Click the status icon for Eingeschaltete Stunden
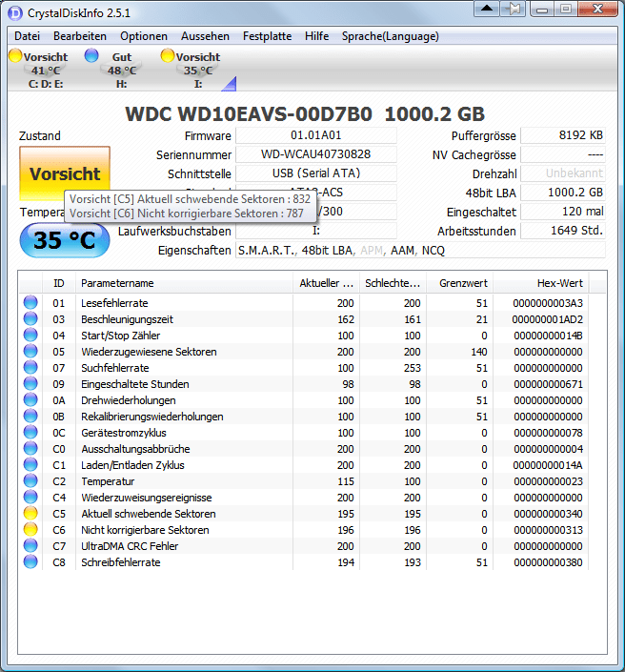The height and width of the screenshot is (672, 625). 30,383
